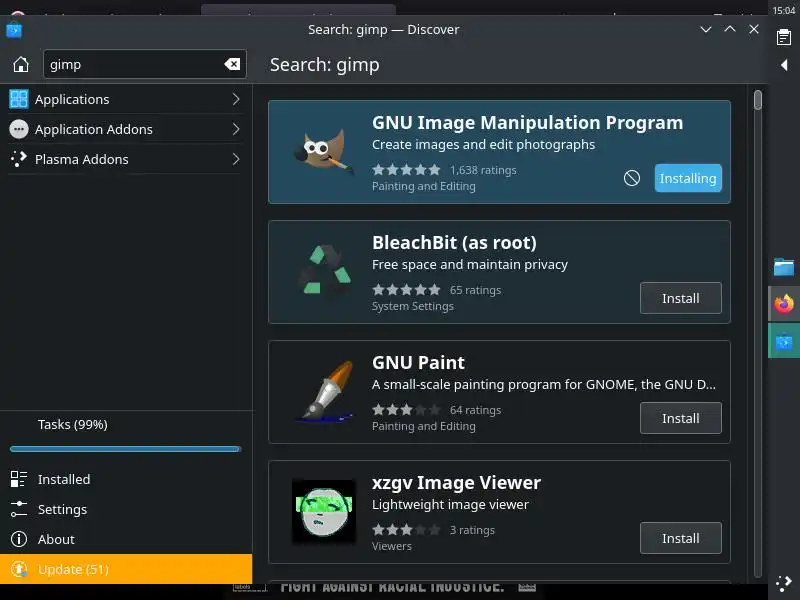The height and width of the screenshot is (600, 800).
Task: Open the GIMP Wilber mascot icon
Action: coord(323,152)
